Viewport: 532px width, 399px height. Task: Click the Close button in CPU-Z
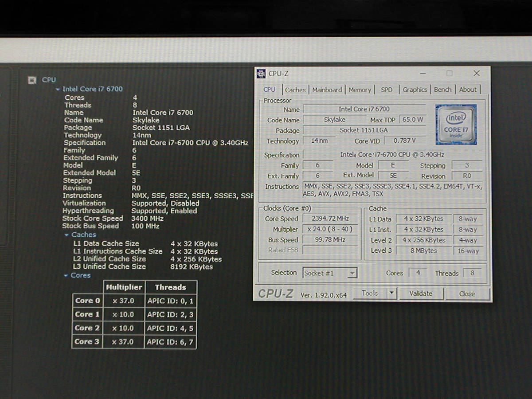467,294
